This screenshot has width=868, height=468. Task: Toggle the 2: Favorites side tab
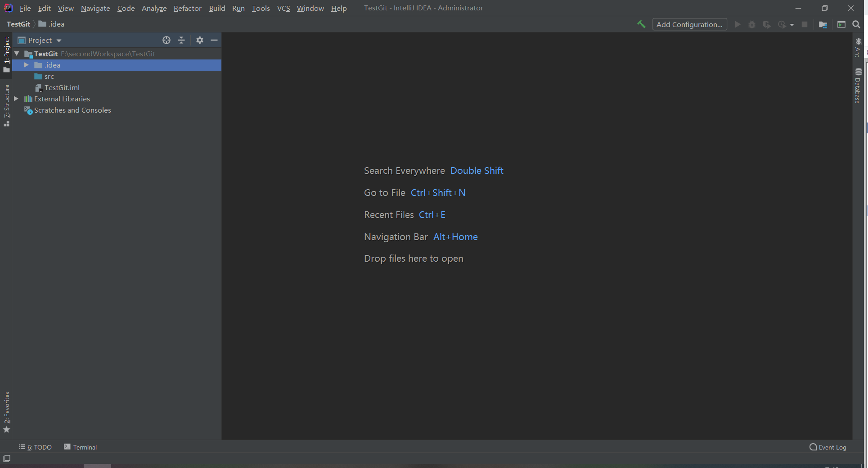point(6,412)
